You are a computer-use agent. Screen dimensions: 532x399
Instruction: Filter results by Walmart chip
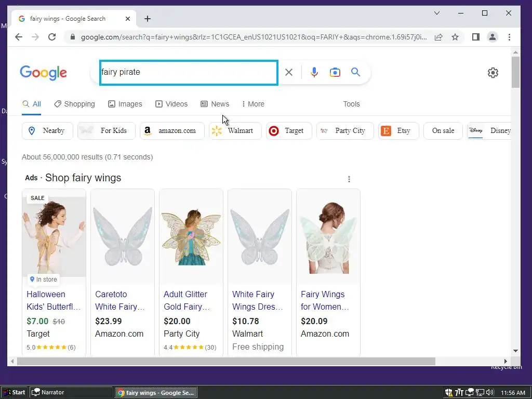tap(235, 131)
